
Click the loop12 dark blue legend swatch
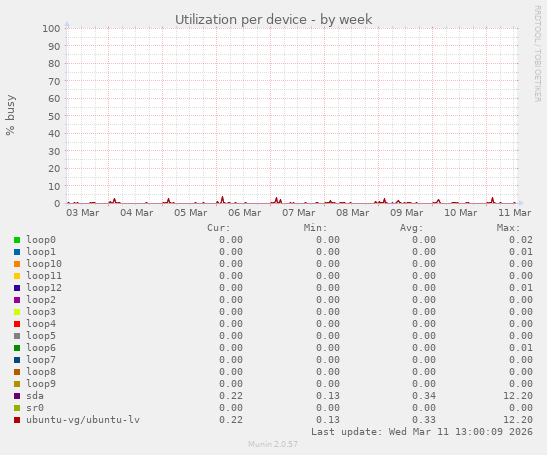pos(17,288)
